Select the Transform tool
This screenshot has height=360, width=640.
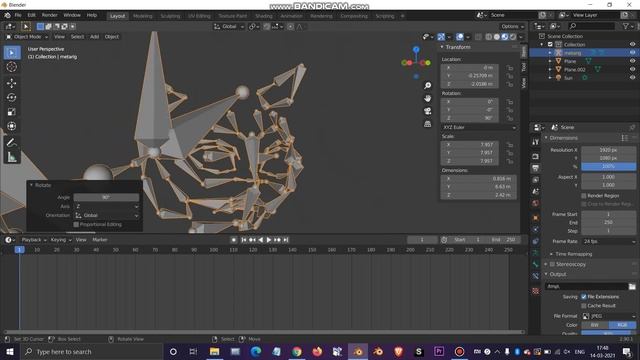coord(12,126)
